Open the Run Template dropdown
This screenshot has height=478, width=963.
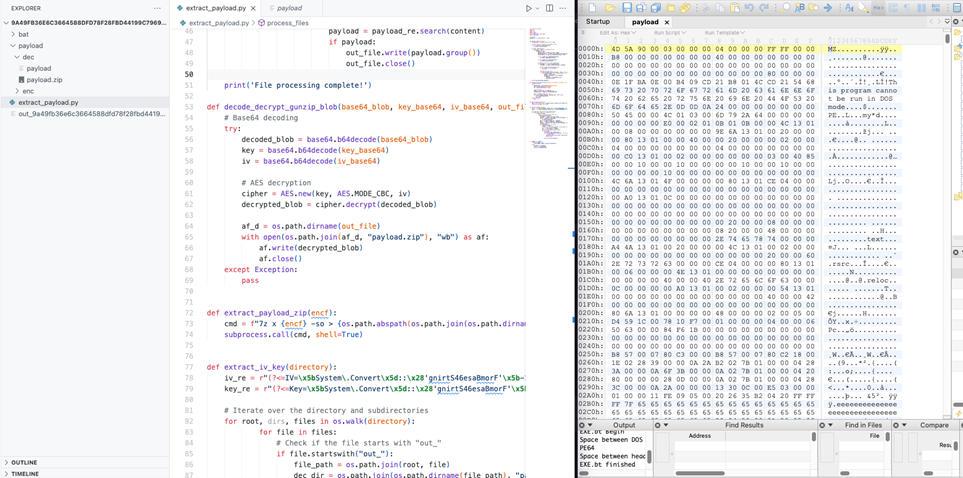click(725, 33)
